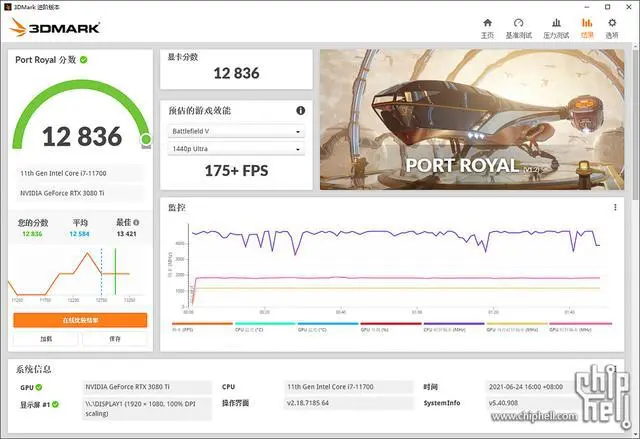The width and height of the screenshot is (640, 439).
Task: Maximize the 3DMark window
Action: (607, 7)
